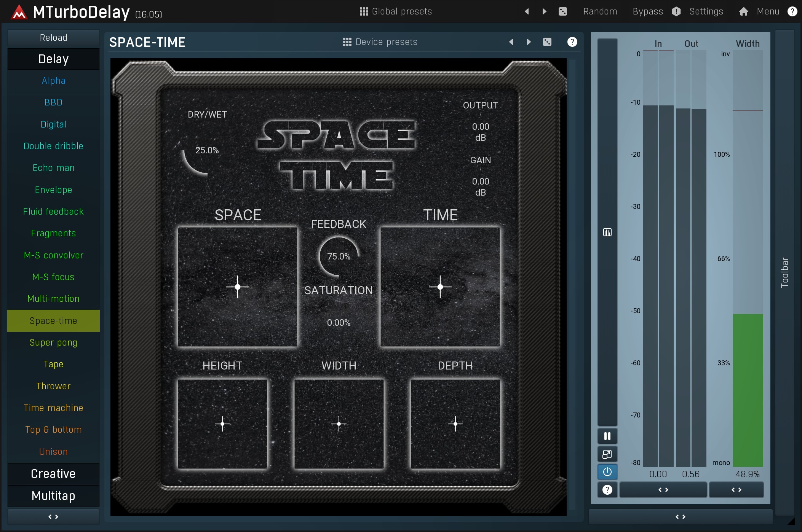Click the meter popup window icon
Viewport: 802px width, 532px height.
pyautogui.click(x=607, y=454)
